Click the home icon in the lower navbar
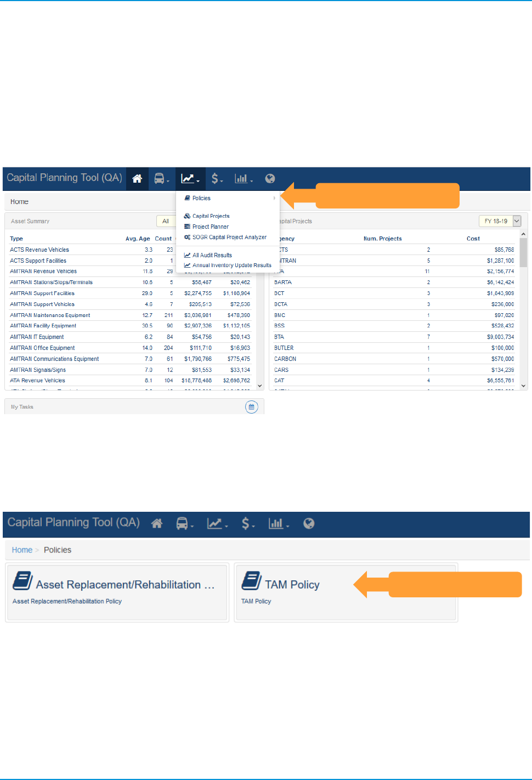532x780 pixels. 157,524
